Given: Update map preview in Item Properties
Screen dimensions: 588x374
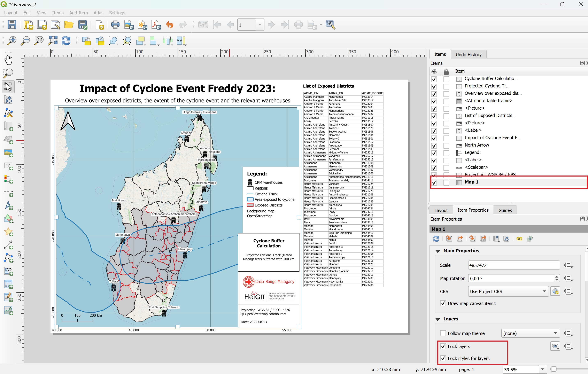Looking at the screenshot, I should (x=436, y=239).
